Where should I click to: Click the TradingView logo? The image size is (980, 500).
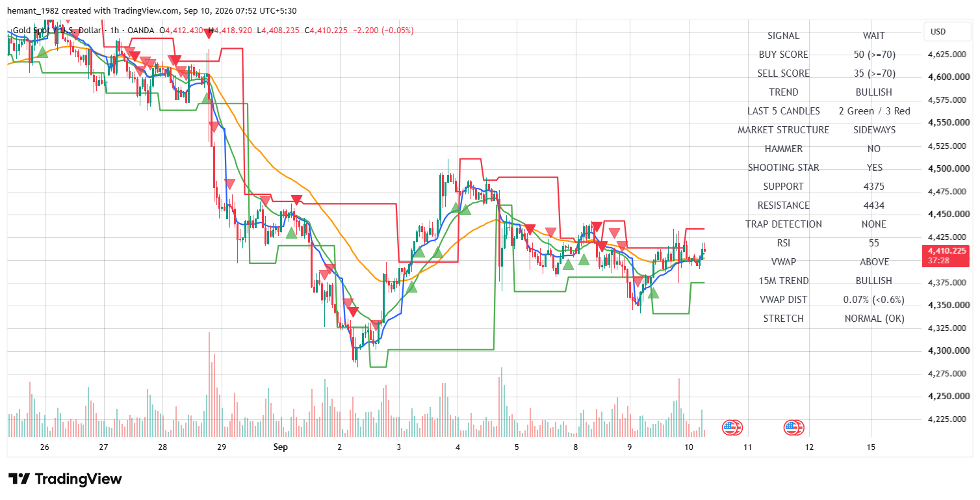pos(65,479)
